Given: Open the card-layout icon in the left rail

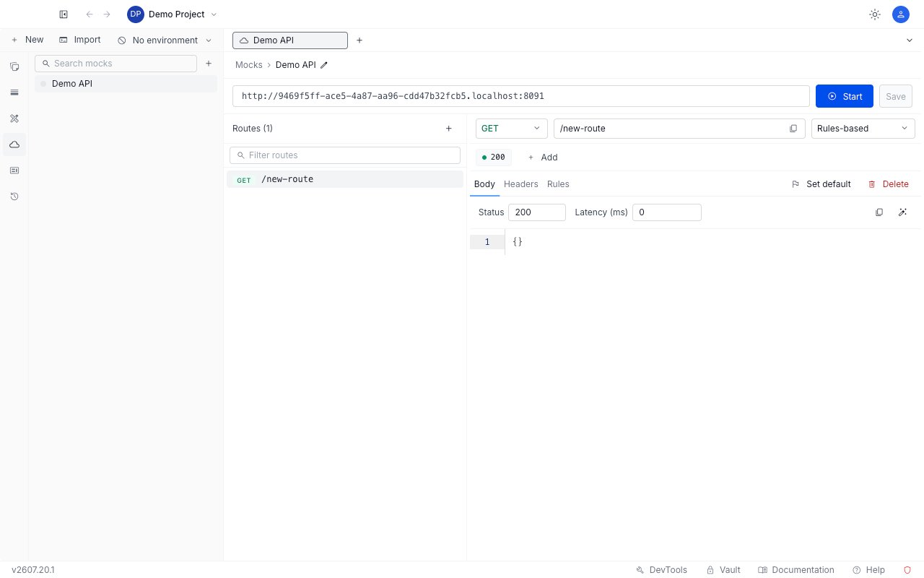Looking at the screenshot, I should coord(14,171).
